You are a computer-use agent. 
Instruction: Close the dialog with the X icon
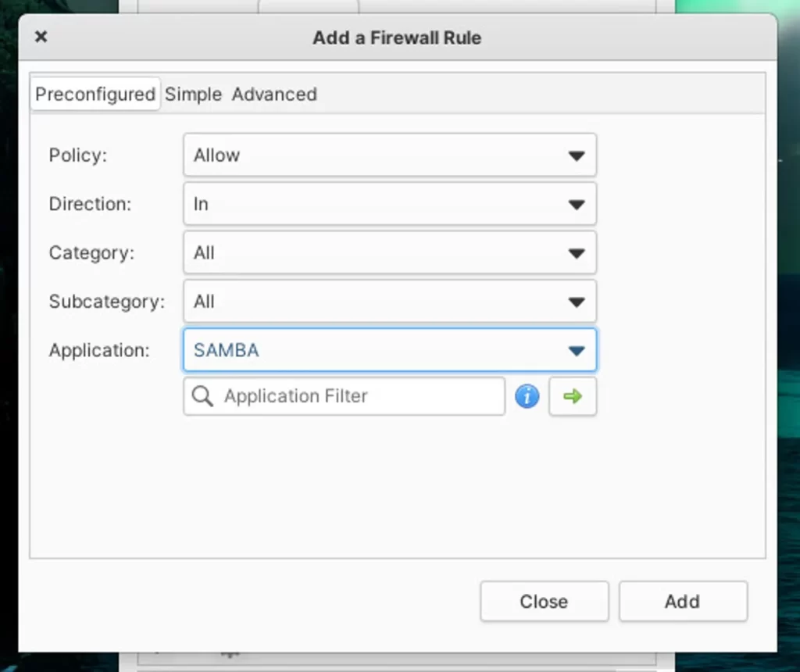pyautogui.click(x=41, y=37)
